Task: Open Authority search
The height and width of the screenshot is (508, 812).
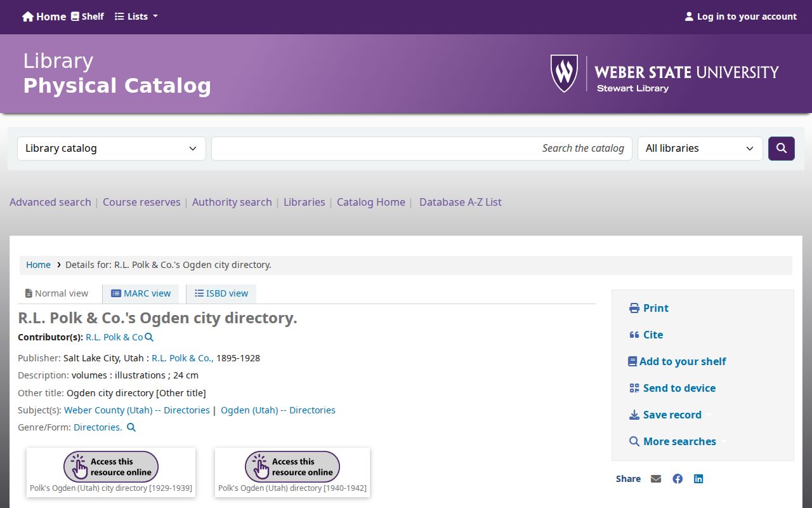Action: pyautogui.click(x=232, y=202)
